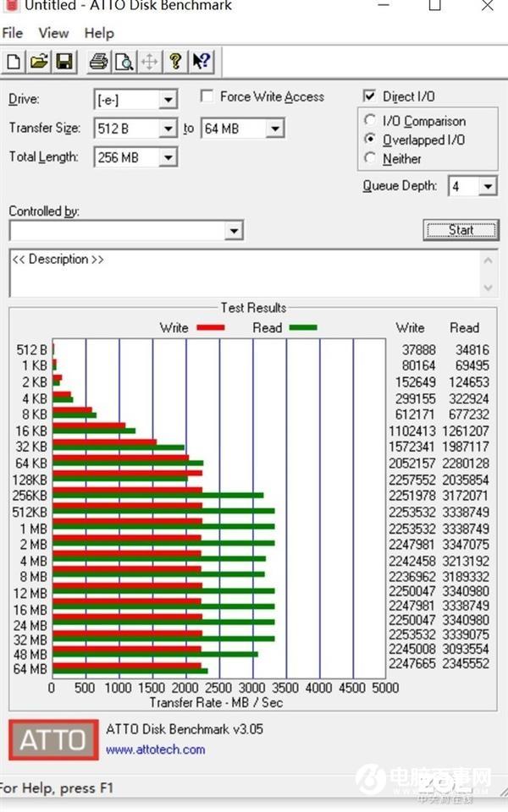Click the 2 MB row read value 3347075
This screenshot has width=508, height=812.
coord(466,544)
